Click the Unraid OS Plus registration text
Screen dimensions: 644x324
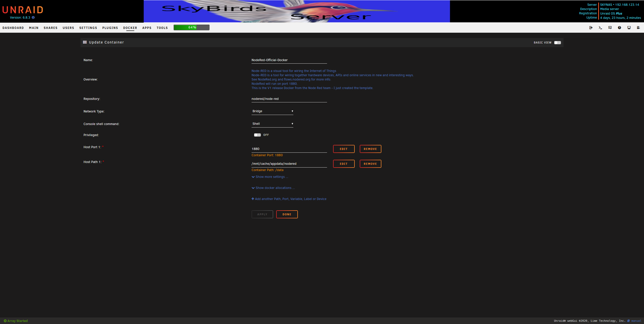(x=611, y=14)
